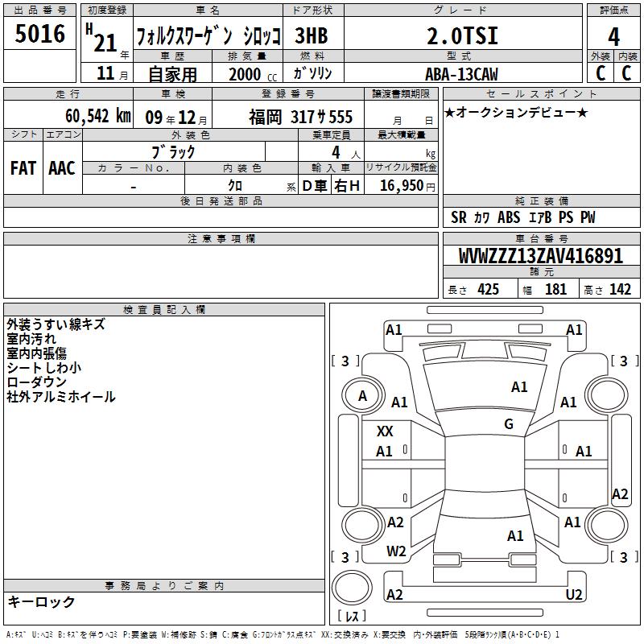This screenshot has height=644, width=644.
Task: Click the registration number 福岡 317サ555
Action: tap(300, 117)
